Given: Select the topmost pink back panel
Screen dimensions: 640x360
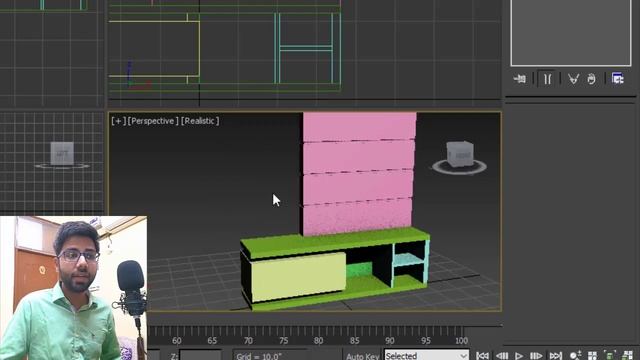Looking at the screenshot, I should pyautogui.click(x=359, y=127).
